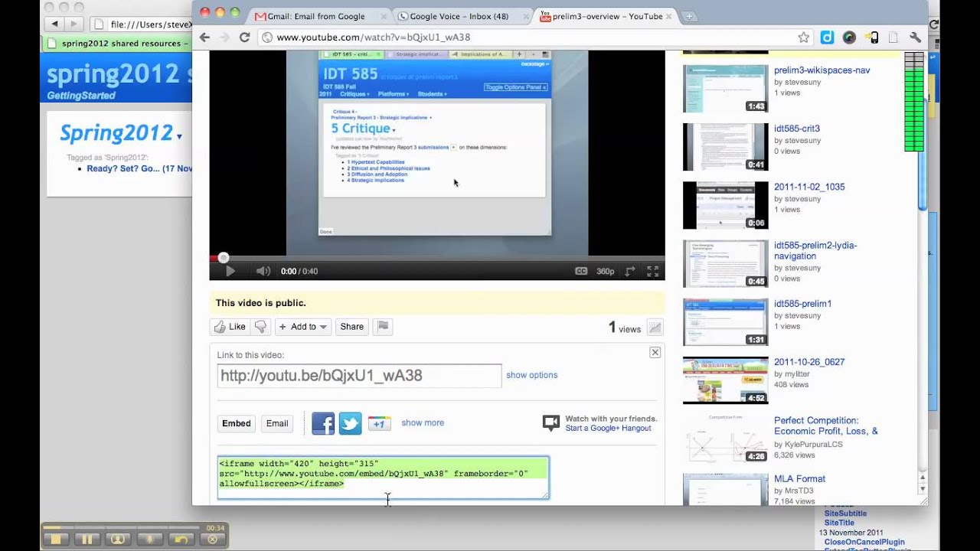
Task: Go back in the Chrome window
Action: (204, 37)
